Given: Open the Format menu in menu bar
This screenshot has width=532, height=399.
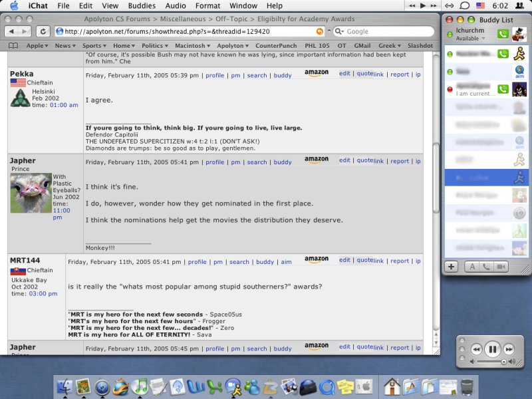Looking at the screenshot, I should pos(207,5).
